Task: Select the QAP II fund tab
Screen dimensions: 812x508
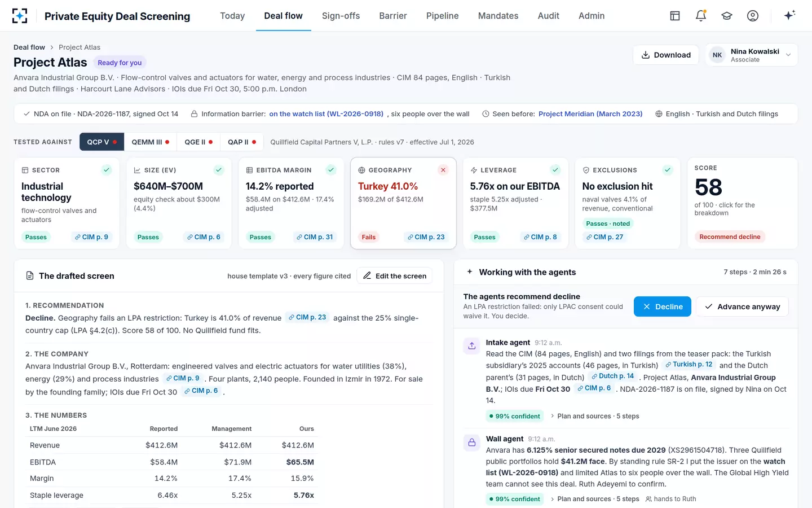Action: (x=242, y=142)
